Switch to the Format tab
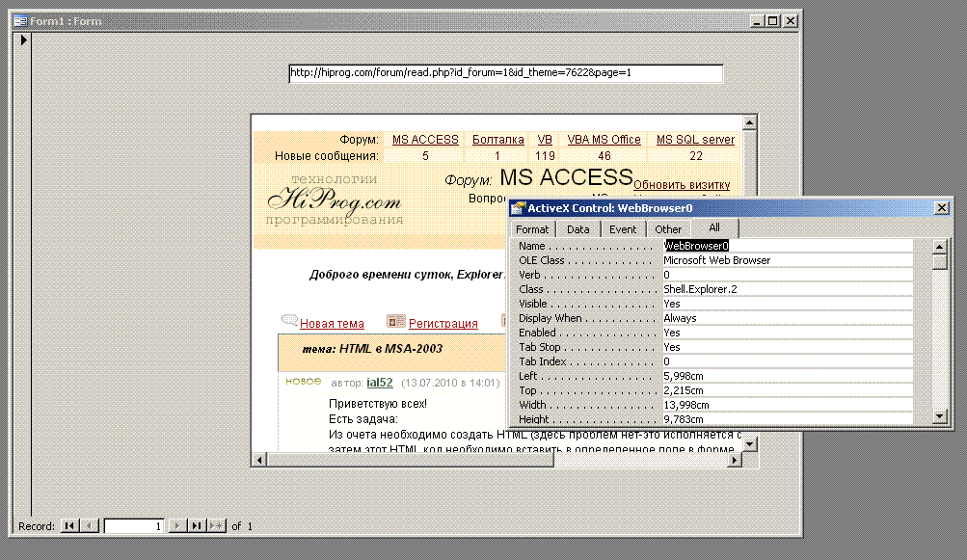 tap(531, 229)
